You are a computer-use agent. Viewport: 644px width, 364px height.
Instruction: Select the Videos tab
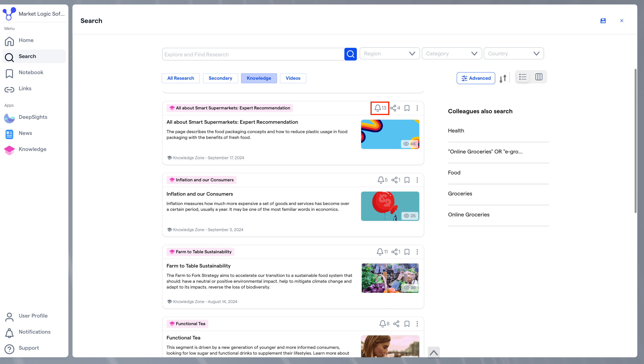pyautogui.click(x=293, y=78)
